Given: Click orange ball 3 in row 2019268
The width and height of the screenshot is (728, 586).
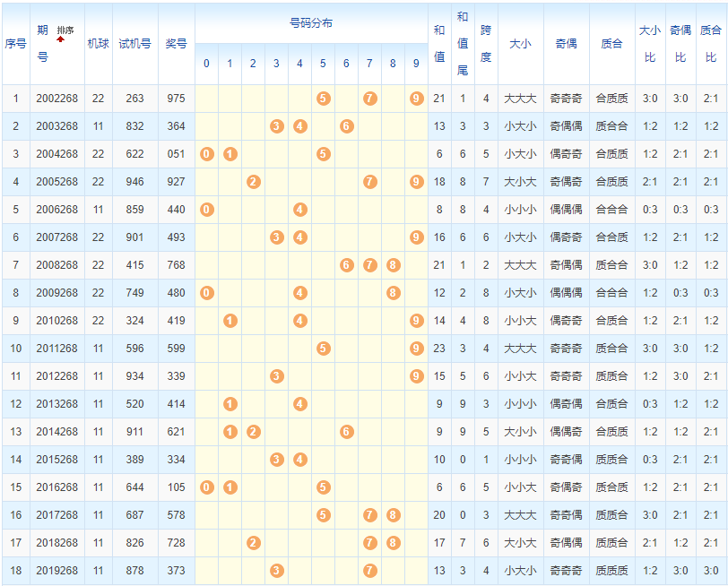Looking at the screenshot, I should point(276,571).
